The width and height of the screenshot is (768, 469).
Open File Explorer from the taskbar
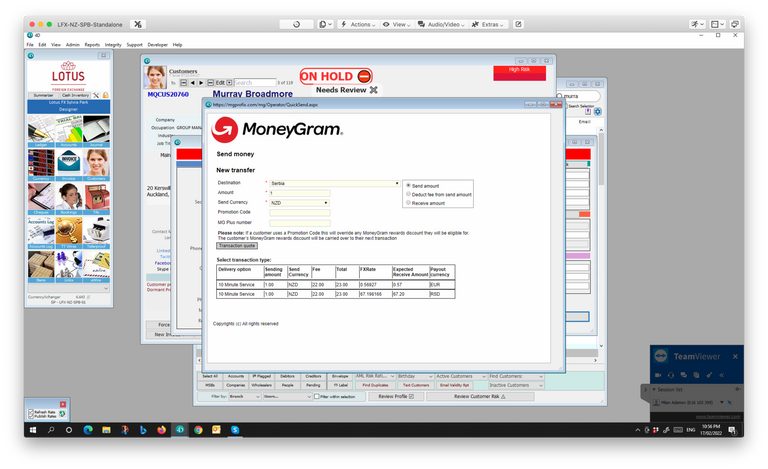point(106,430)
